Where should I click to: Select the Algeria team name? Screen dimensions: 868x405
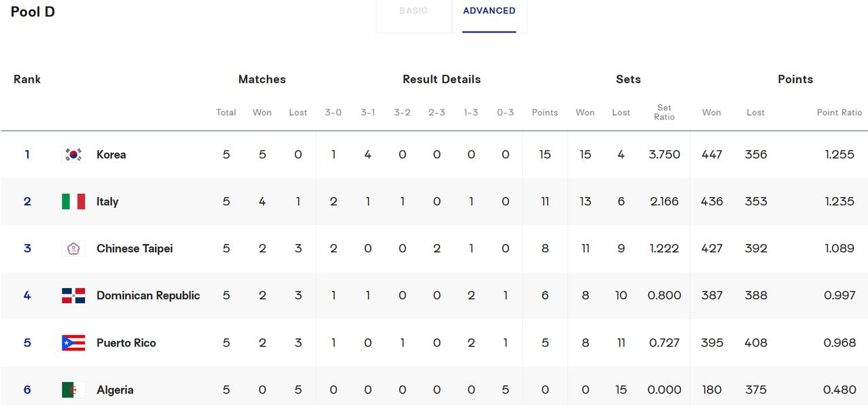point(115,390)
